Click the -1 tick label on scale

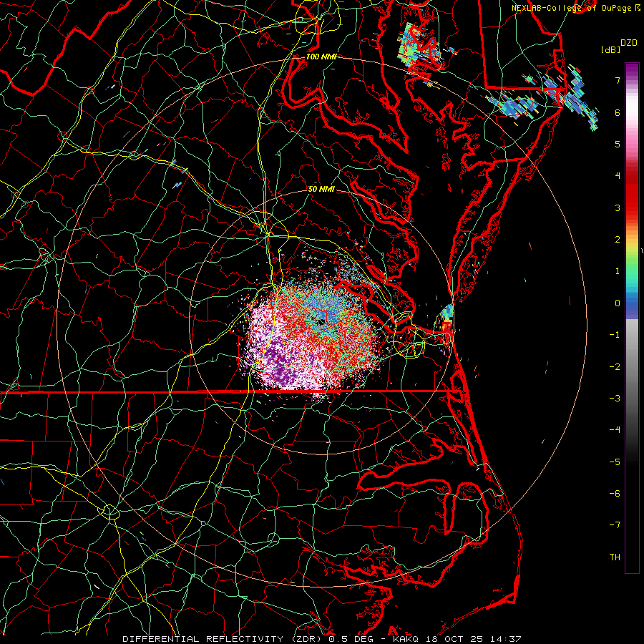click(615, 335)
